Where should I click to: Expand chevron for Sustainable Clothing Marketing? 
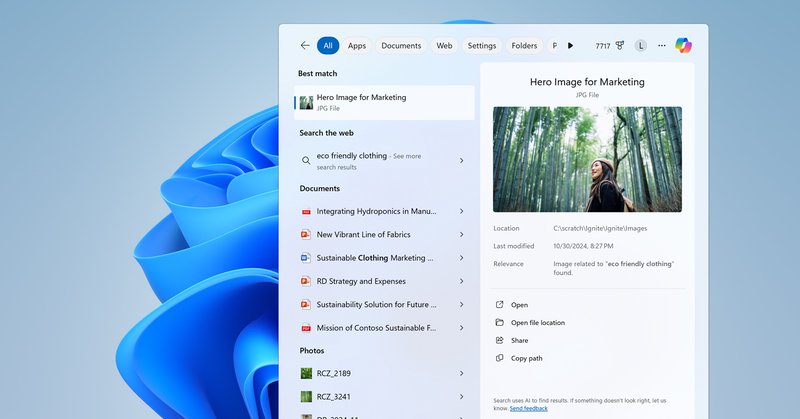click(462, 258)
